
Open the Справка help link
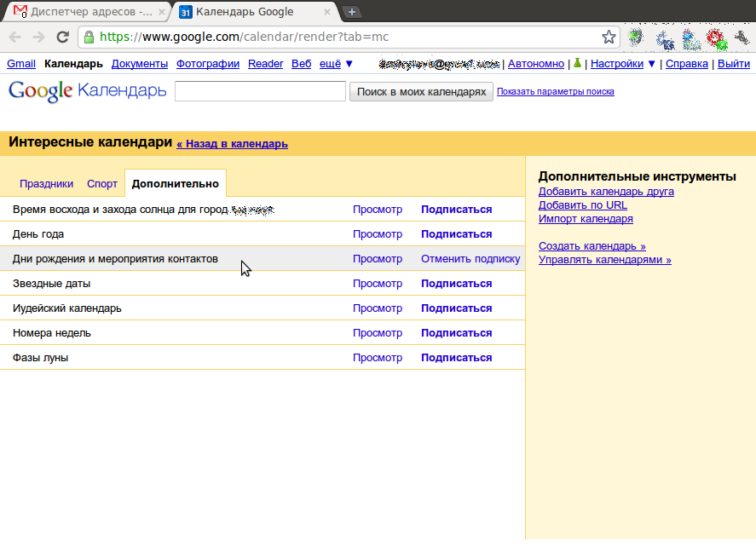(x=687, y=64)
